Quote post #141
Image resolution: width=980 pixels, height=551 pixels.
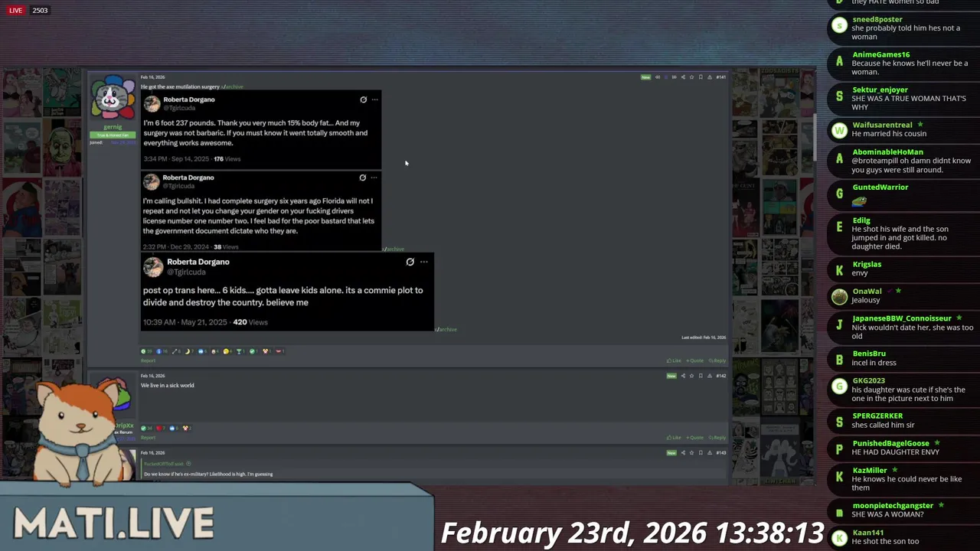click(694, 360)
